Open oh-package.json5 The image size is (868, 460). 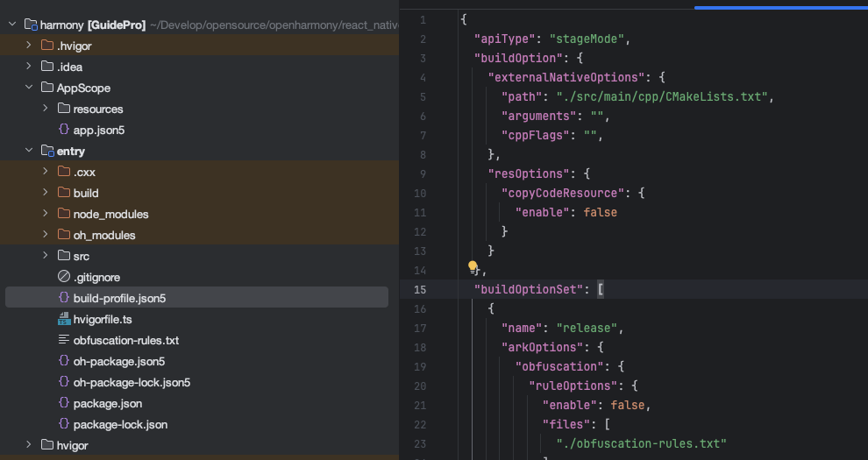[119, 361]
